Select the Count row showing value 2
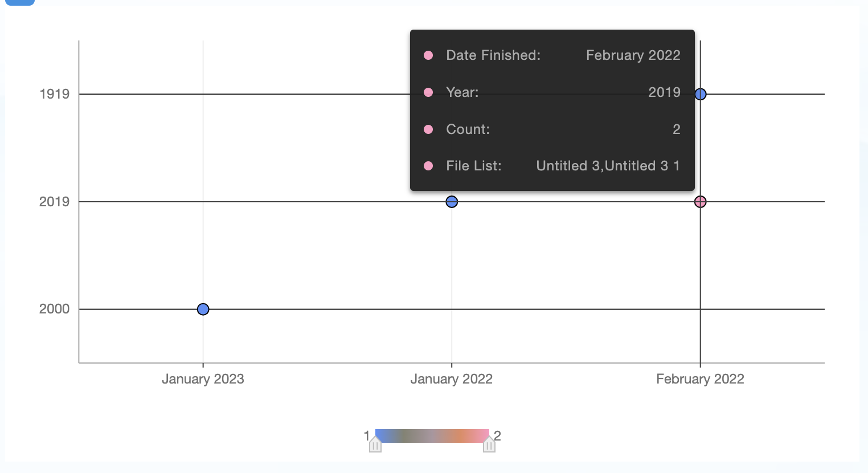The width and height of the screenshot is (868, 473). coord(552,129)
